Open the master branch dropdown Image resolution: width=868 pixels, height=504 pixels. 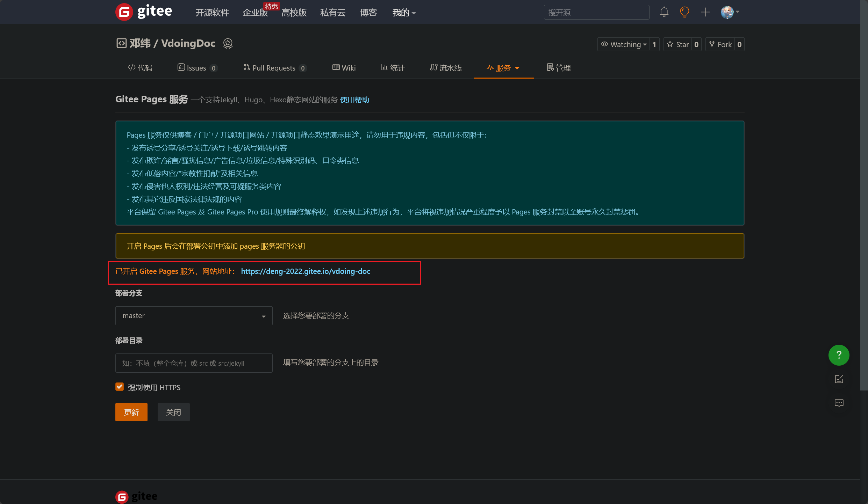coord(194,316)
